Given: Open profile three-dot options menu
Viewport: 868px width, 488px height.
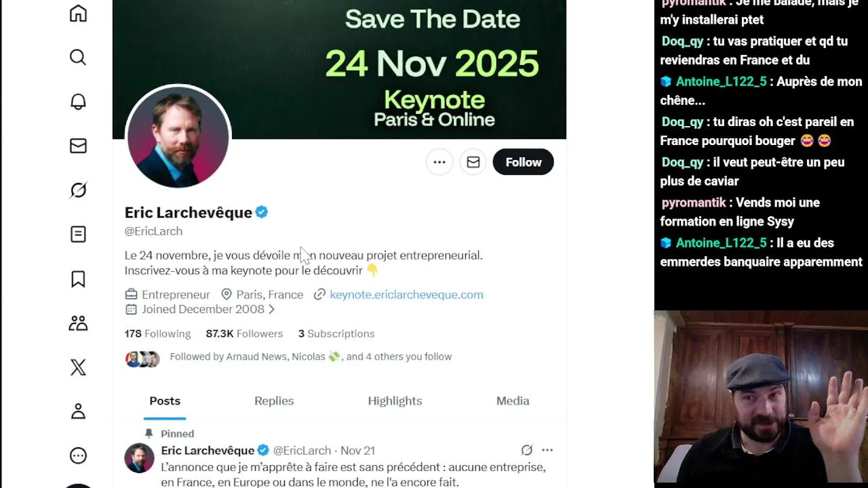Looking at the screenshot, I should 439,162.
